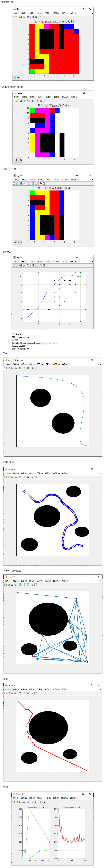Click dock arrow in ASTARconnect.m figure menu bar

pos(92,97)
